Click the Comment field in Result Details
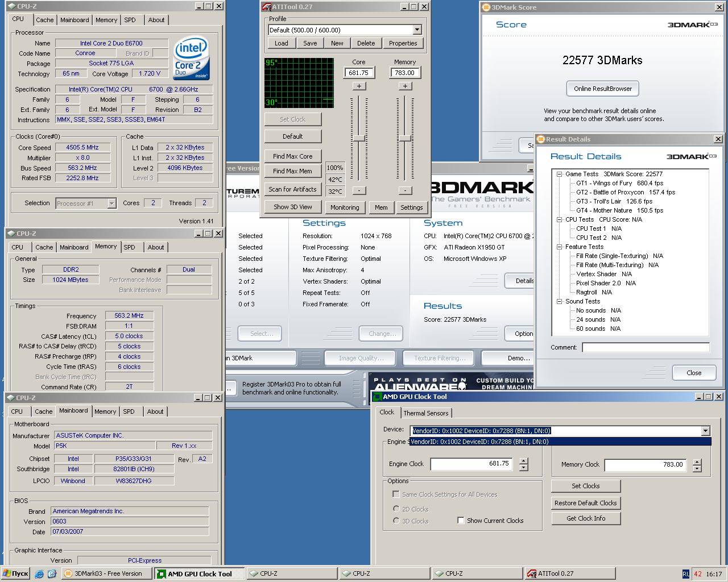This screenshot has width=728, height=582. (x=646, y=347)
